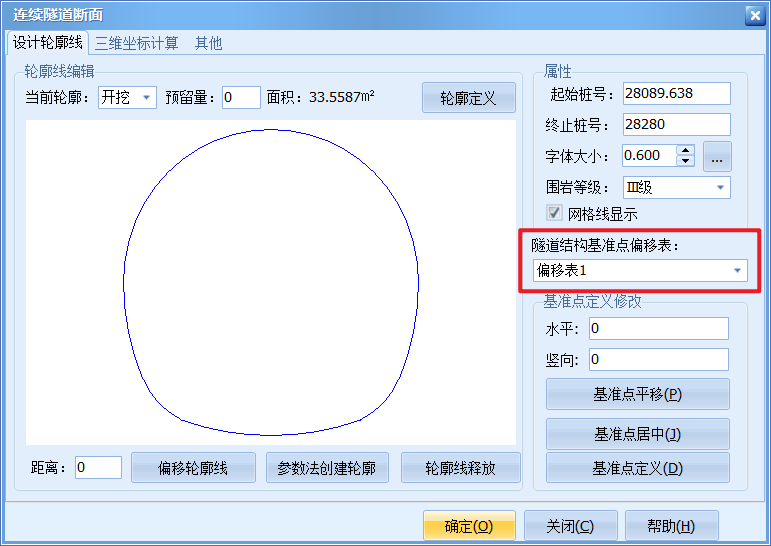Increase 字体大小 with the up arrow
The width and height of the screenshot is (771, 546).
[685, 151]
